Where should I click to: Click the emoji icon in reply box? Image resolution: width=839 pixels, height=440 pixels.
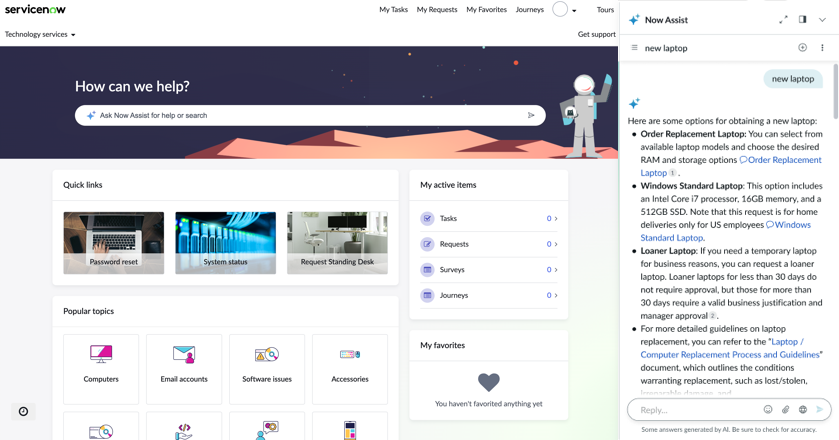pyautogui.click(x=768, y=409)
